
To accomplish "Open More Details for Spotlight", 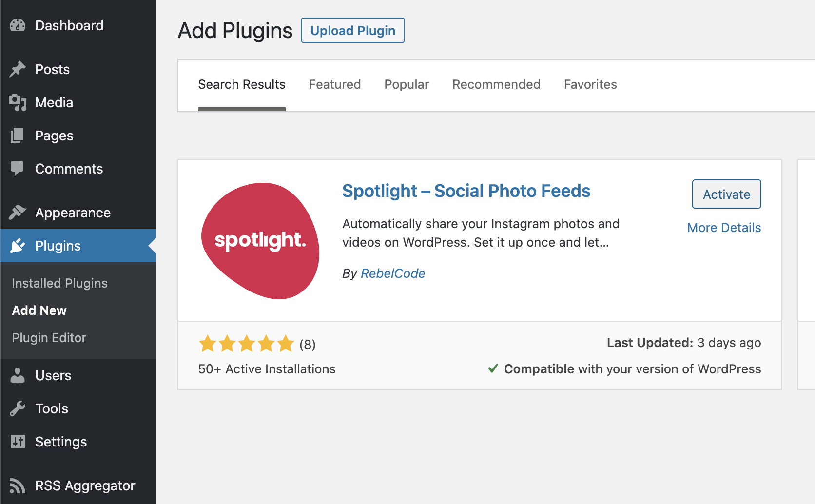I will point(724,228).
